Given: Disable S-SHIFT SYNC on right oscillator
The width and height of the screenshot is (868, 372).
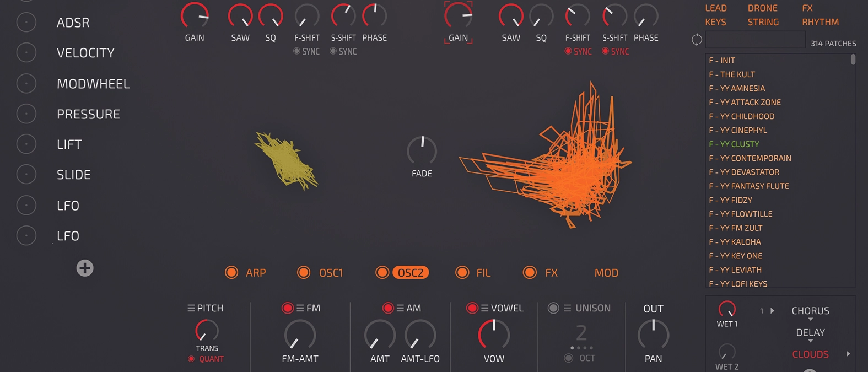Looking at the screenshot, I should [x=605, y=51].
